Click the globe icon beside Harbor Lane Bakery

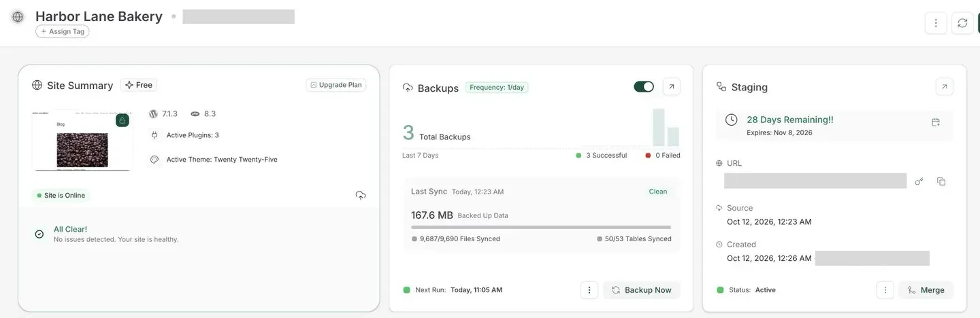pos(18,17)
